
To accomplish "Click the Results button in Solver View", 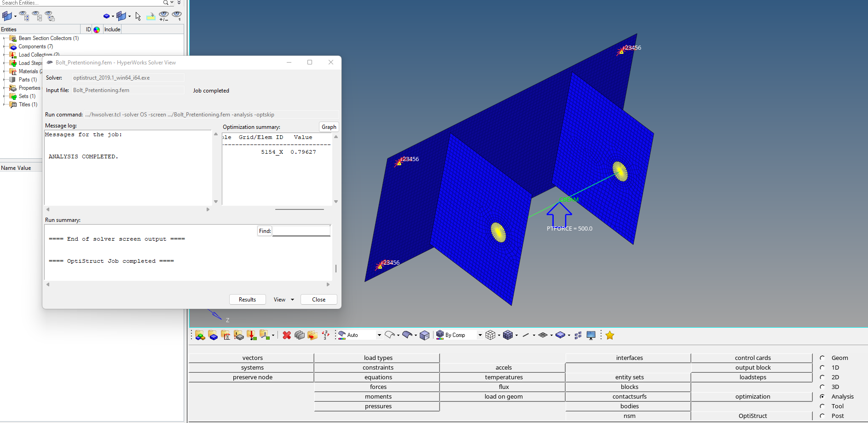I will click(247, 300).
